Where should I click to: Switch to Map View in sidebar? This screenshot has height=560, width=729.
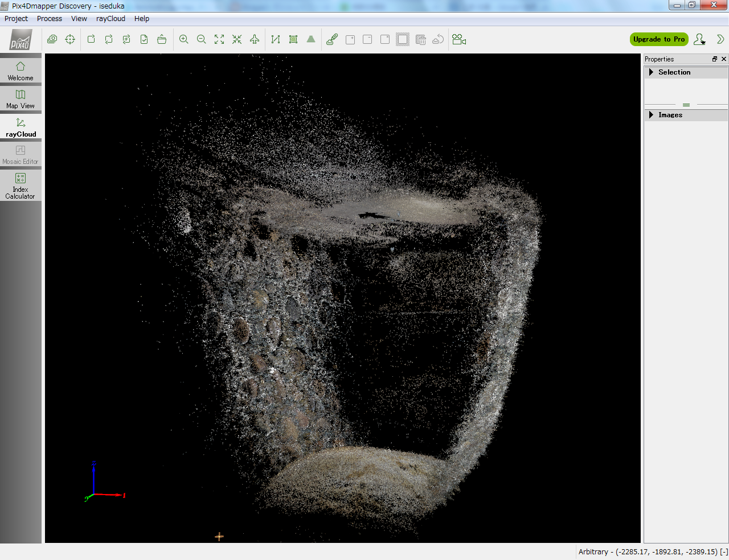pos(21,99)
